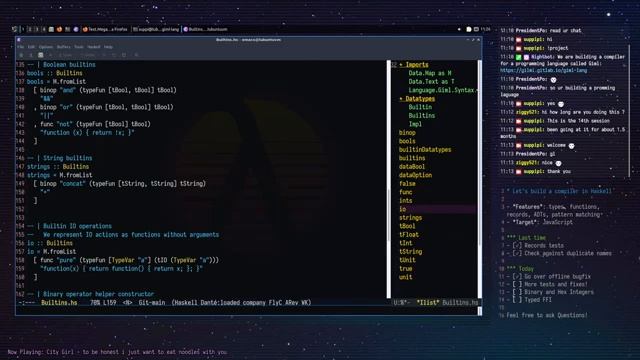Switch to workspace 2 on the panel
This screenshot has height=360, width=640.
[30, 29]
